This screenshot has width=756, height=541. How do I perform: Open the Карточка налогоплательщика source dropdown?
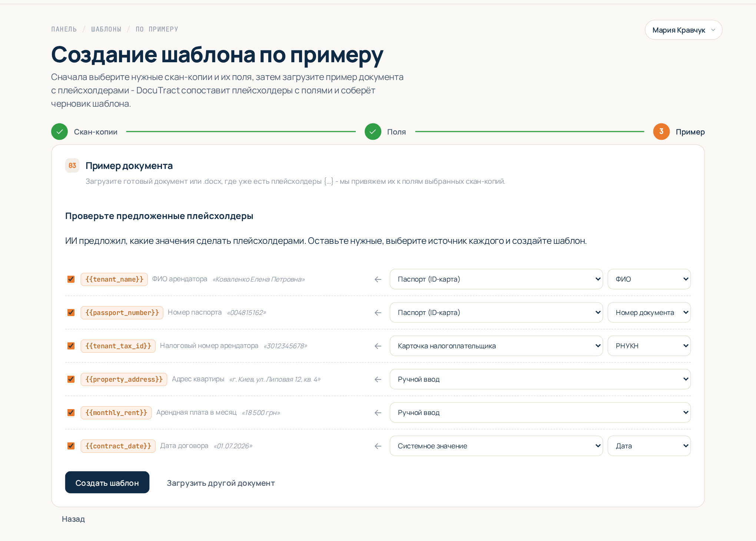point(496,346)
